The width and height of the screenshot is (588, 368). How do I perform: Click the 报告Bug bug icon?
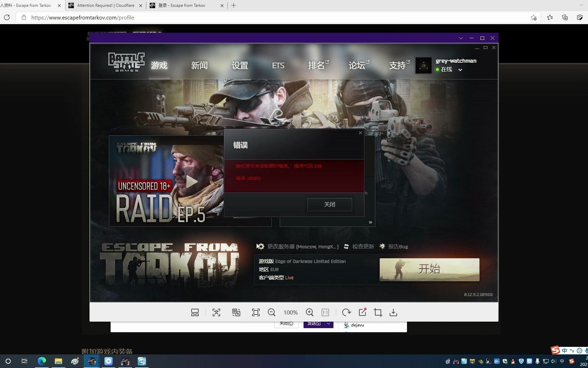(x=382, y=246)
